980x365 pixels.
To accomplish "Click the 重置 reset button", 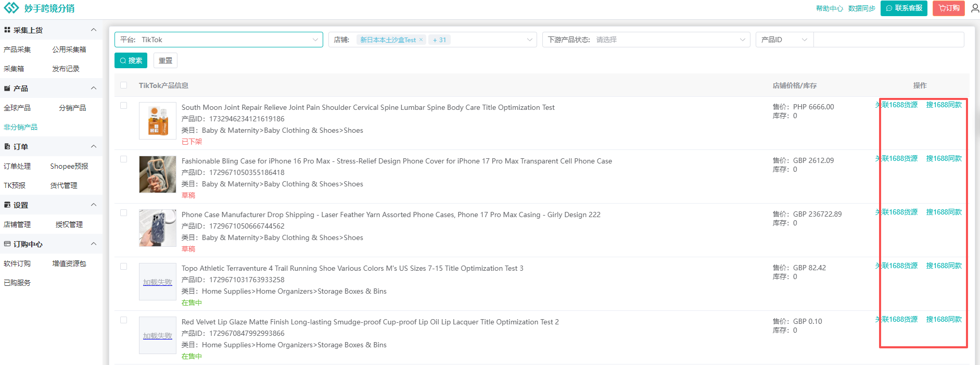I will [x=166, y=60].
